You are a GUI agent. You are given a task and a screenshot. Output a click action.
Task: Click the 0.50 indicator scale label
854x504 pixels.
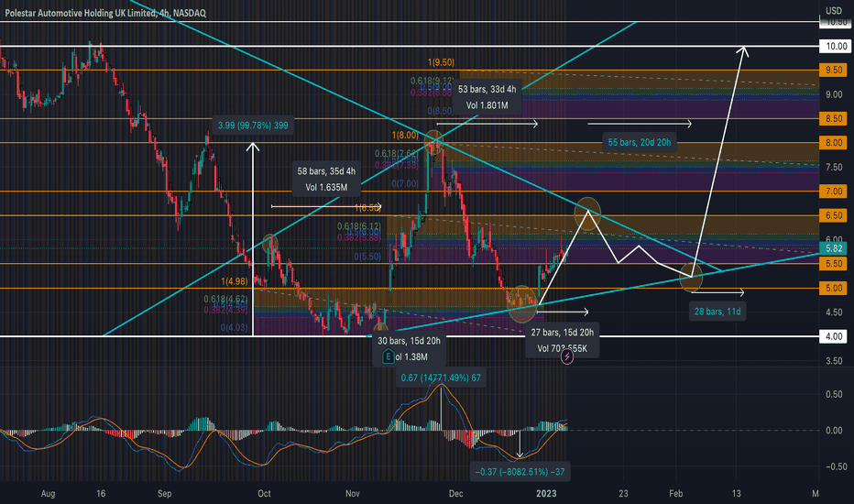834,394
